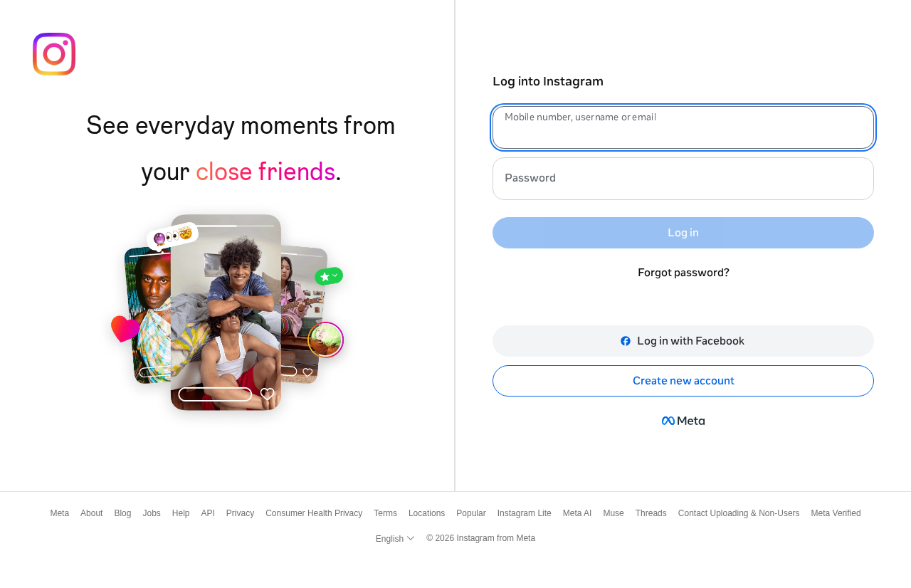Click the emoji reaction bubble on collage

pyautogui.click(x=172, y=236)
